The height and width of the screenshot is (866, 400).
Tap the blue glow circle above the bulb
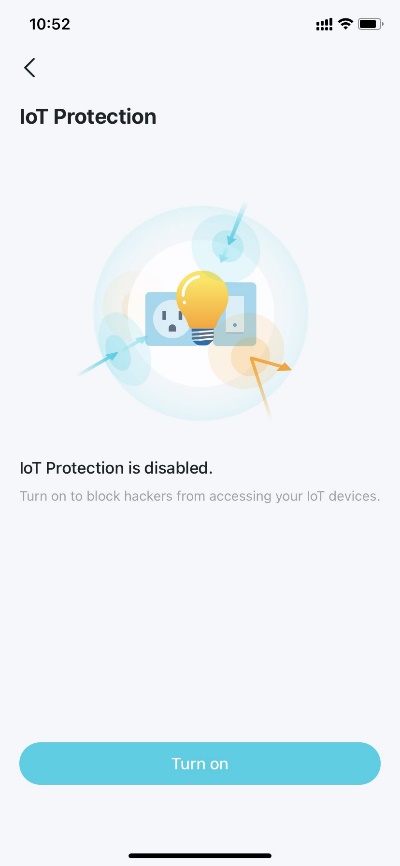[x=226, y=245]
